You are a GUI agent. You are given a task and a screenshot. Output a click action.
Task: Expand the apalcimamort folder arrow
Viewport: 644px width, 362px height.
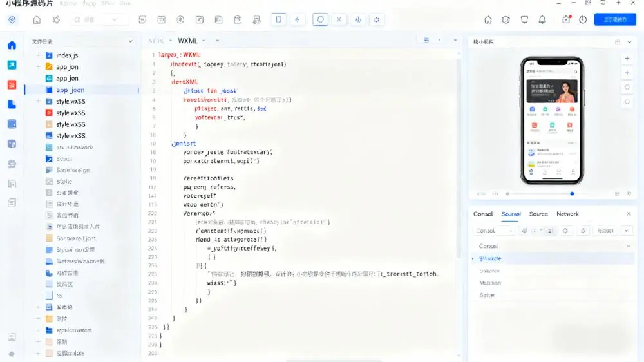coord(38,330)
